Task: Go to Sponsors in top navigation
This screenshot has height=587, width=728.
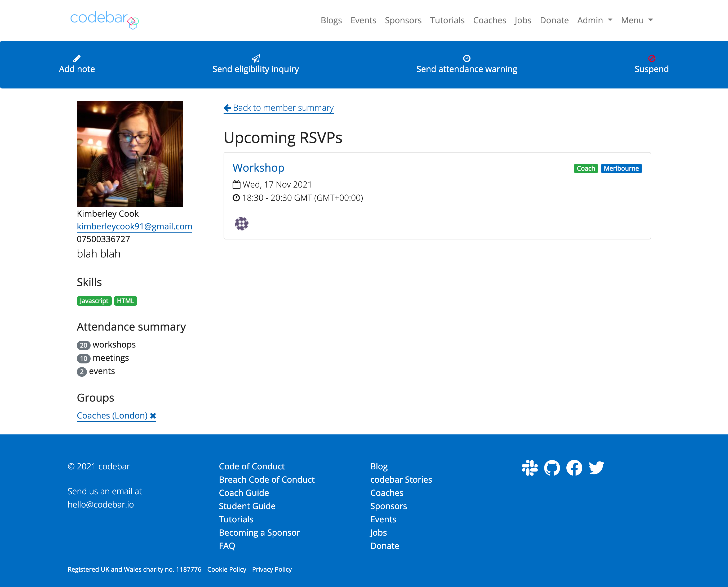Action: (403, 20)
